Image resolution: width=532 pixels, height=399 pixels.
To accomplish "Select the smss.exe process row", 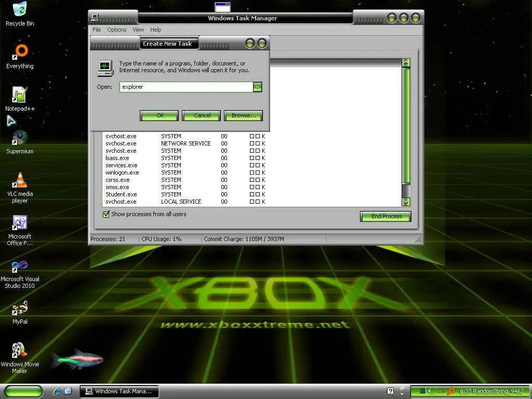I will (185, 187).
